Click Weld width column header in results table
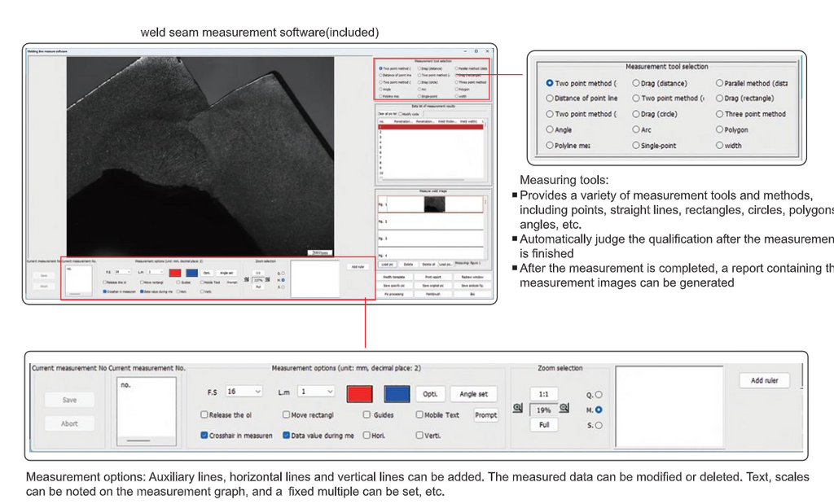The image size is (834, 504). [x=468, y=121]
